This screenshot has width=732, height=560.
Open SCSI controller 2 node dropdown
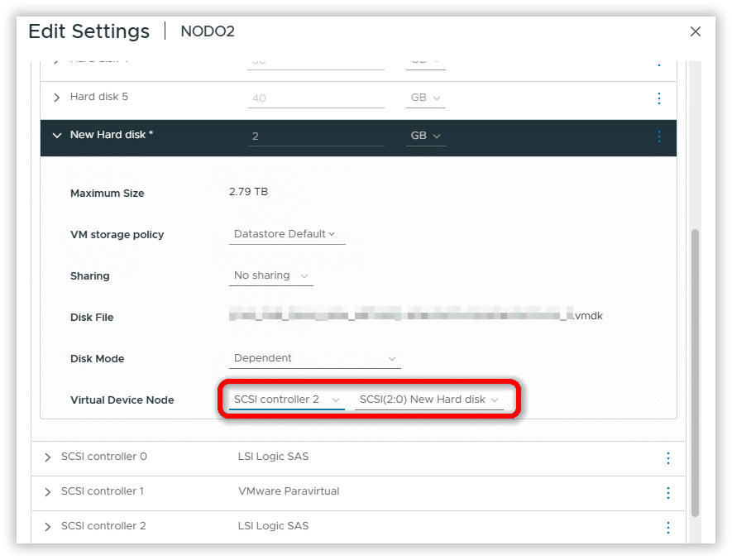(286, 400)
